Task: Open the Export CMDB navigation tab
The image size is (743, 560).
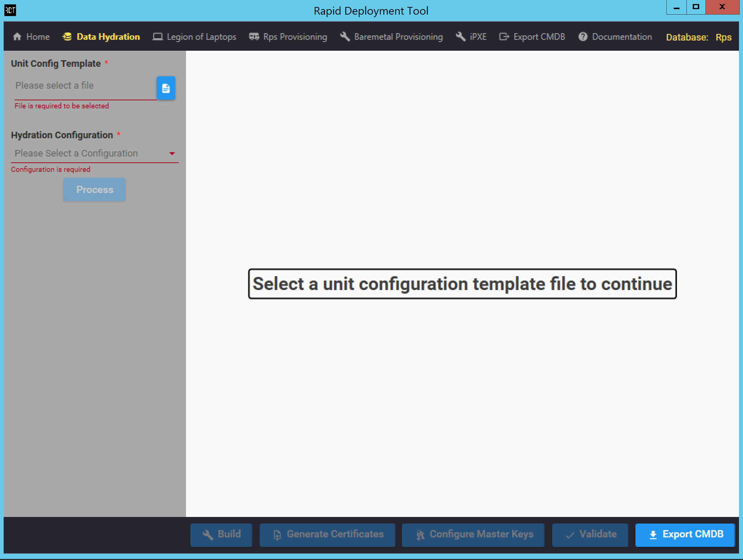Action: (532, 37)
